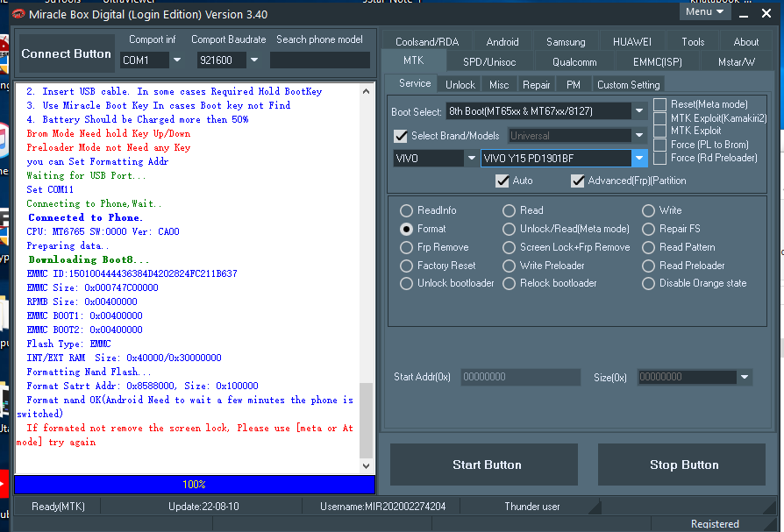Image resolution: width=784 pixels, height=532 pixels.
Task: Open the Tools tab
Action: tap(693, 42)
